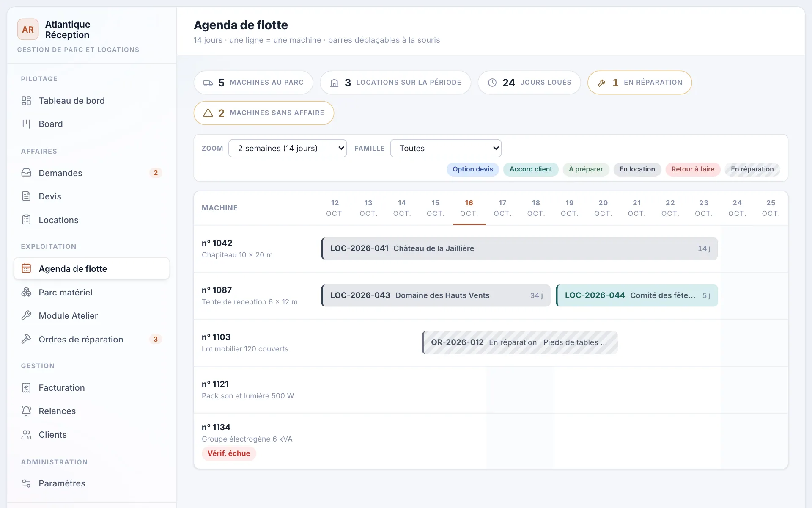Click the Ordres de réparation hammer icon
The height and width of the screenshot is (508, 812).
click(x=26, y=339)
